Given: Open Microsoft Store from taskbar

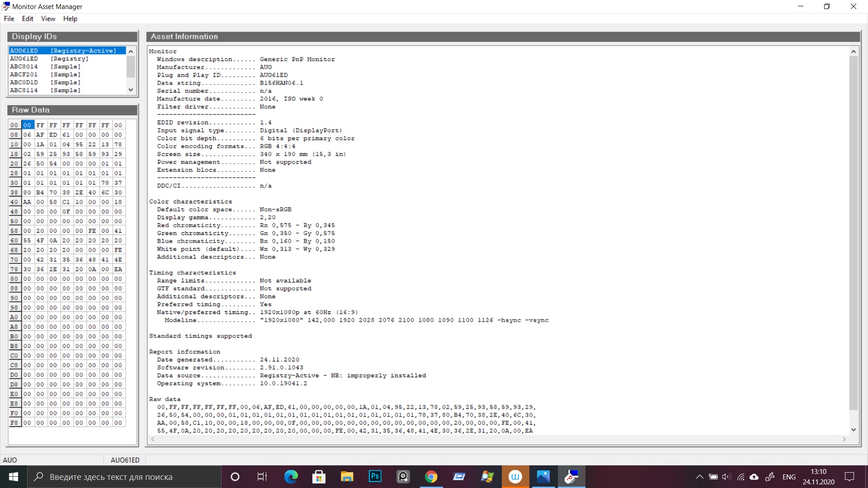Looking at the screenshot, I should tap(319, 477).
